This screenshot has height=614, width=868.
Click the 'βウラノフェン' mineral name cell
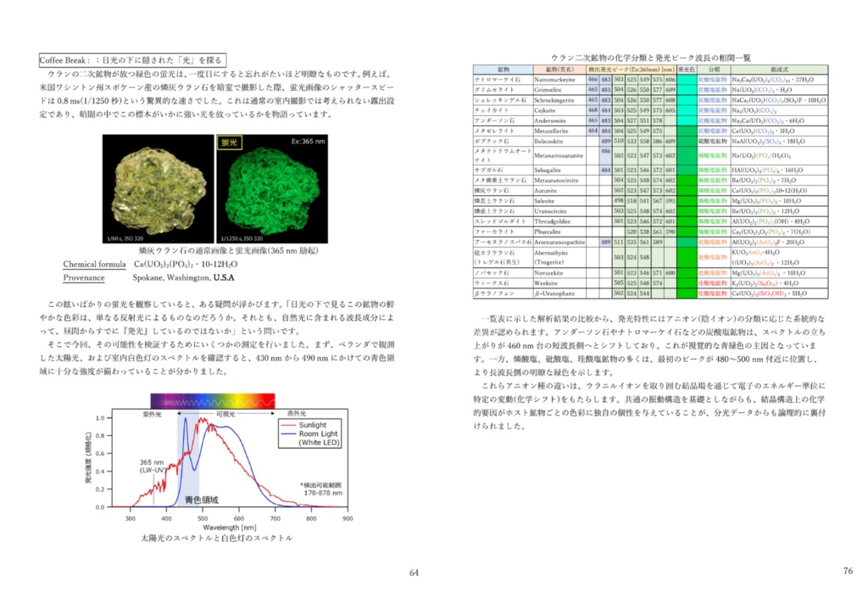tap(503, 293)
